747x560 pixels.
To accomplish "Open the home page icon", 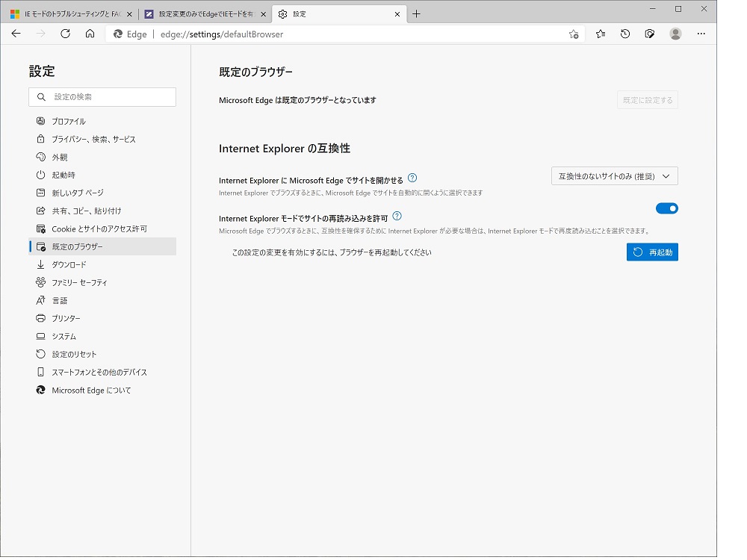I will tap(90, 34).
